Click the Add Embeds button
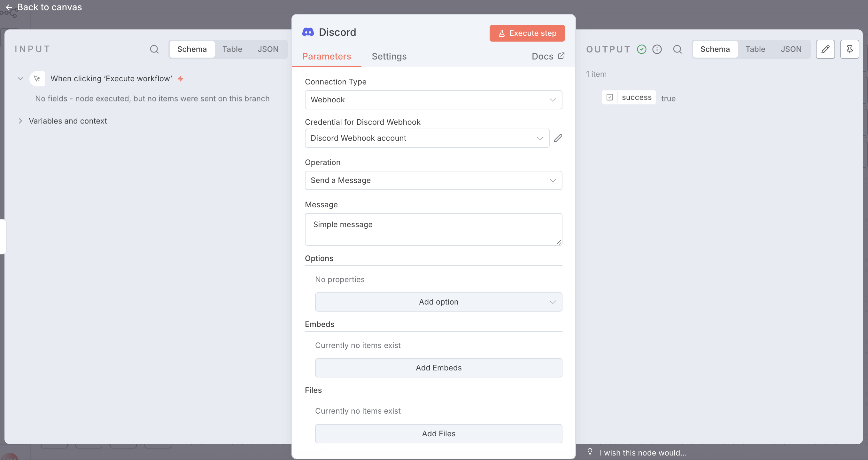 (x=438, y=368)
